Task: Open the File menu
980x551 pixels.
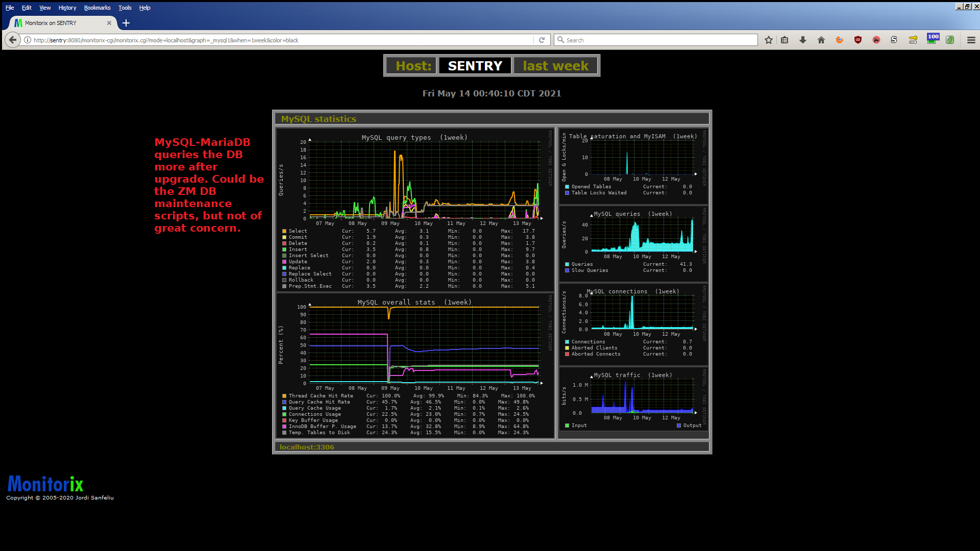Action: (10, 8)
